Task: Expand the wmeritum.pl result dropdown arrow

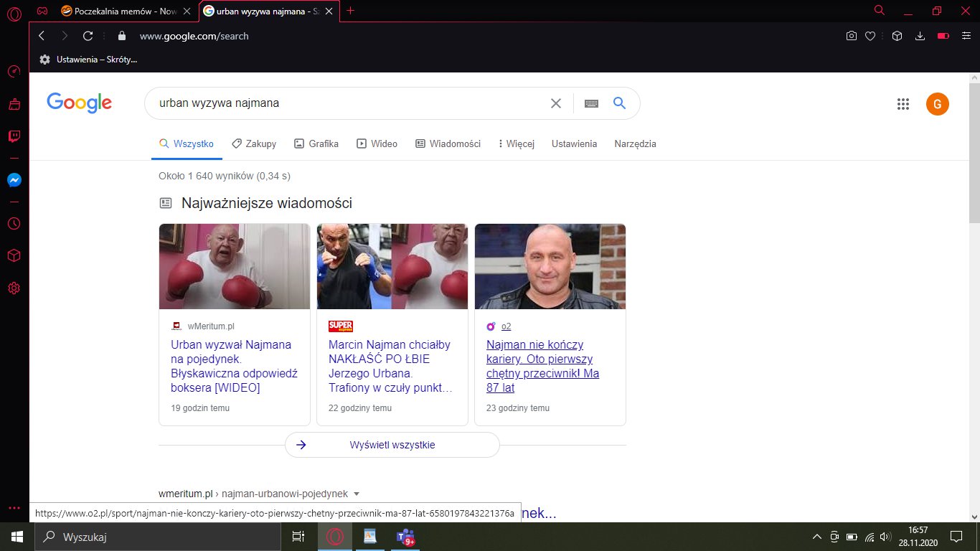Action: click(357, 494)
